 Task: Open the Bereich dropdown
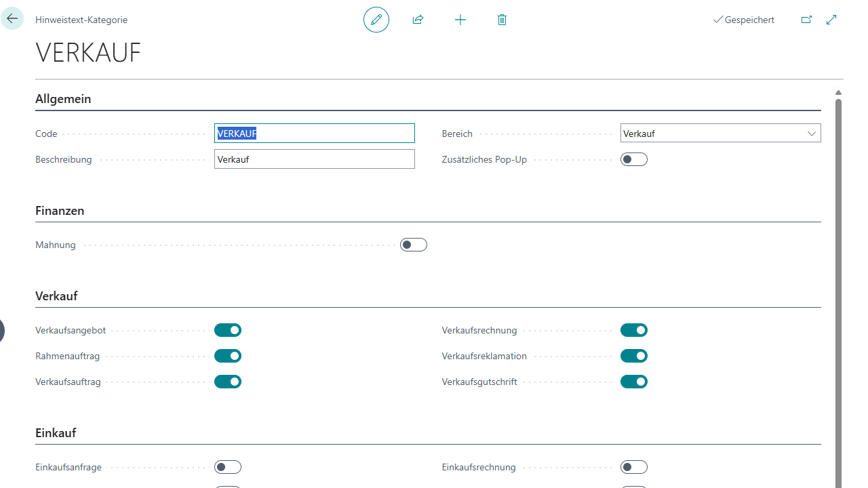tap(720, 134)
